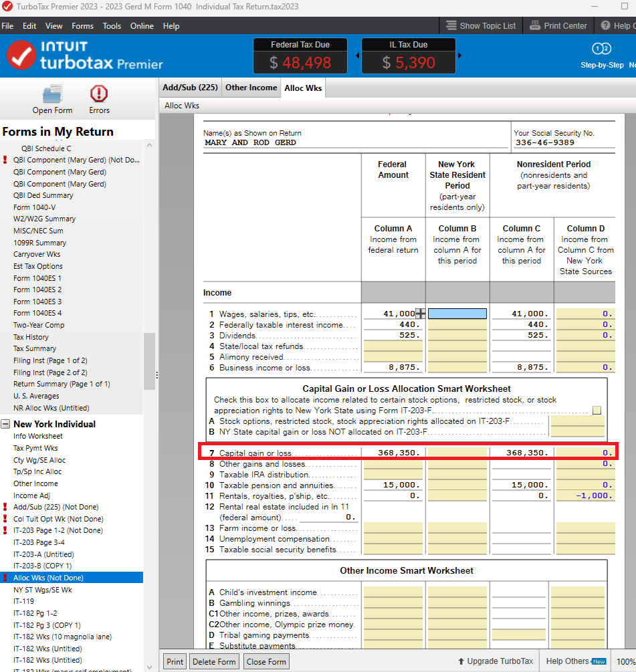
Task: Click error mark beside Alloc Wks (Not Done)
Action: [5, 578]
